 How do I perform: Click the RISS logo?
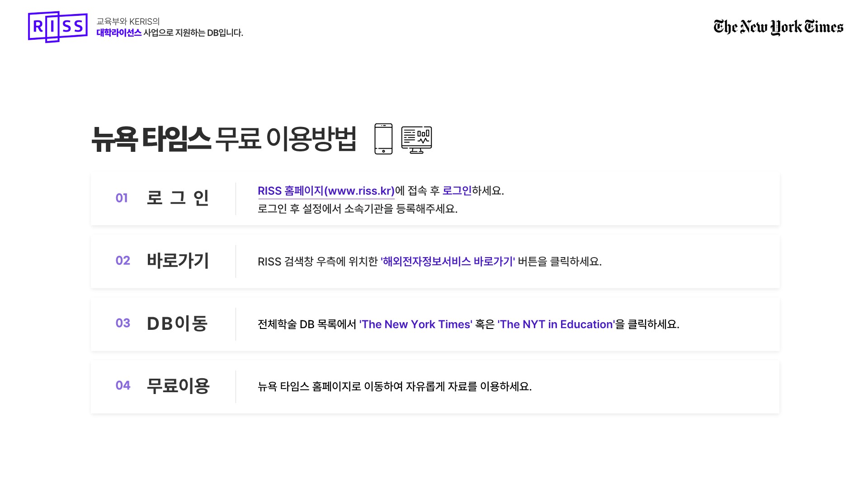click(58, 27)
